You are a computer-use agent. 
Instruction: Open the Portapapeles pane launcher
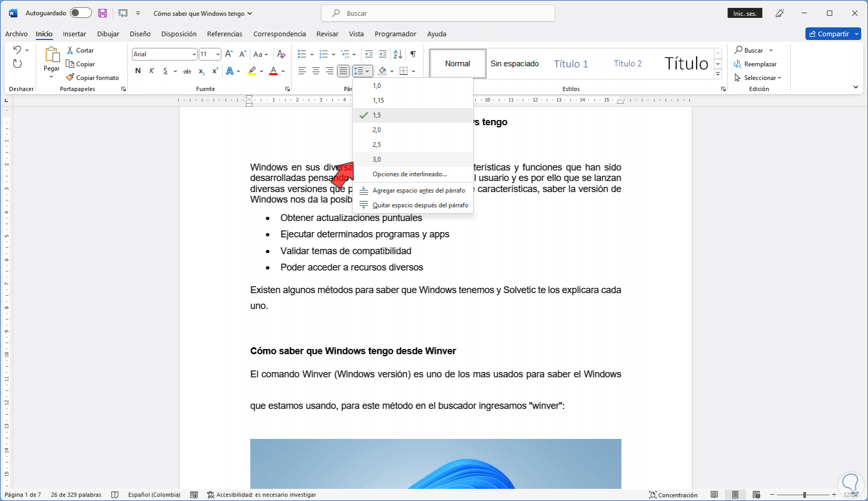point(124,89)
